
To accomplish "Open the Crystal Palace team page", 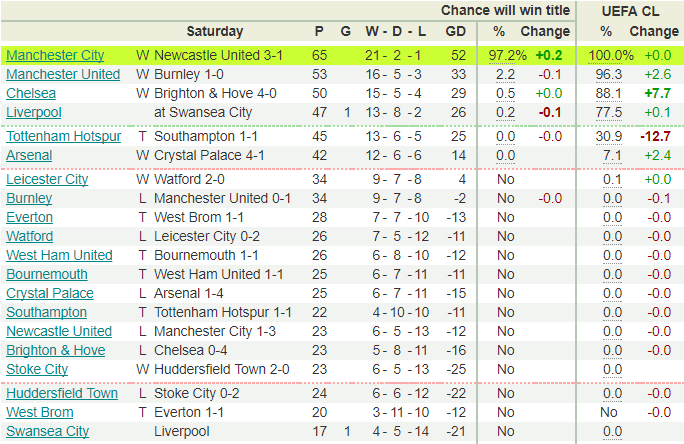I will (50, 294).
